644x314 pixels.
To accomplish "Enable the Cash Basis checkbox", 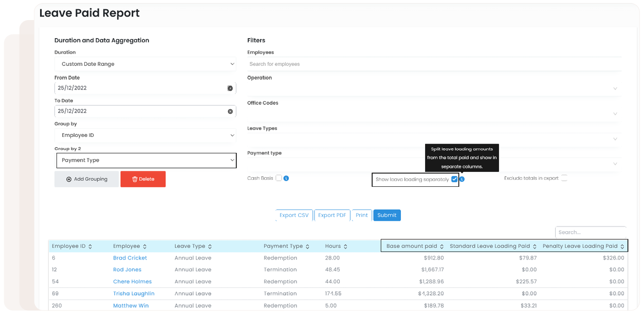I will pyautogui.click(x=279, y=178).
